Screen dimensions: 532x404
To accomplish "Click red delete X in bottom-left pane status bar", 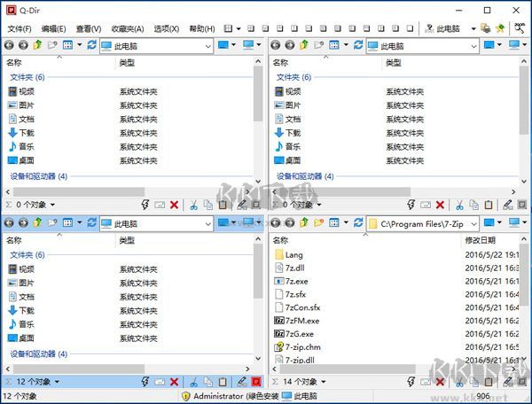I will tap(175, 382).
